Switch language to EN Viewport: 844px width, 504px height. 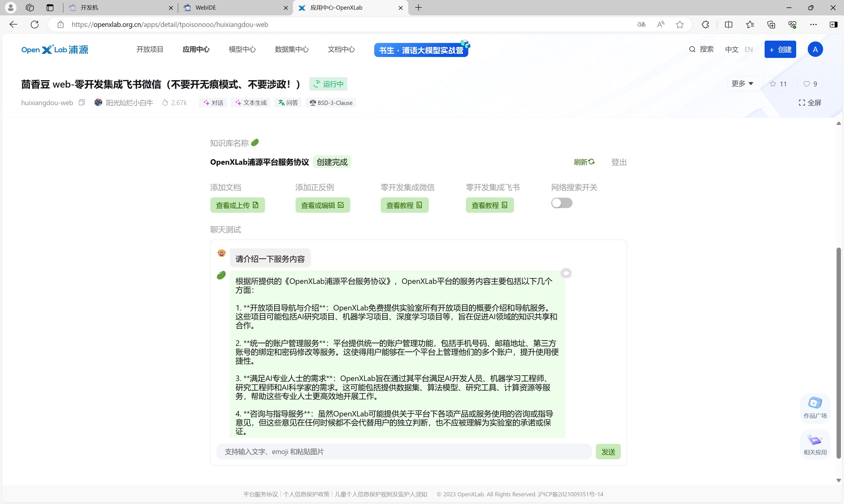pyautogui.click(x=748, y=50)
